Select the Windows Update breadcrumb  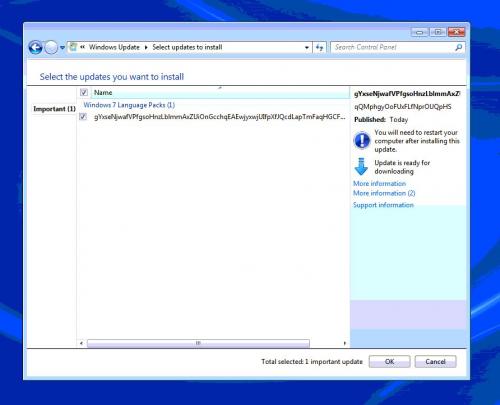pyautogui.click(x=114, y=47)
